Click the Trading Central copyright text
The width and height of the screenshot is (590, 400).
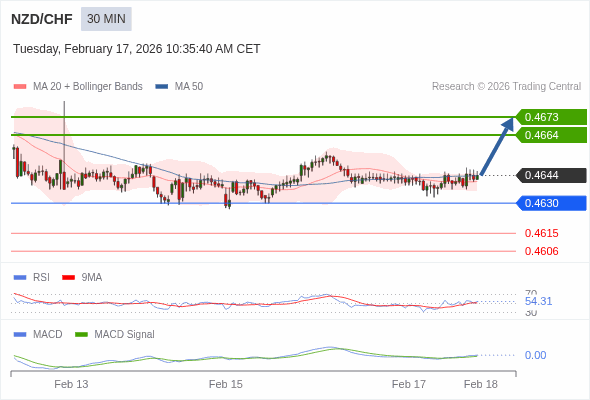coord(506,87)
